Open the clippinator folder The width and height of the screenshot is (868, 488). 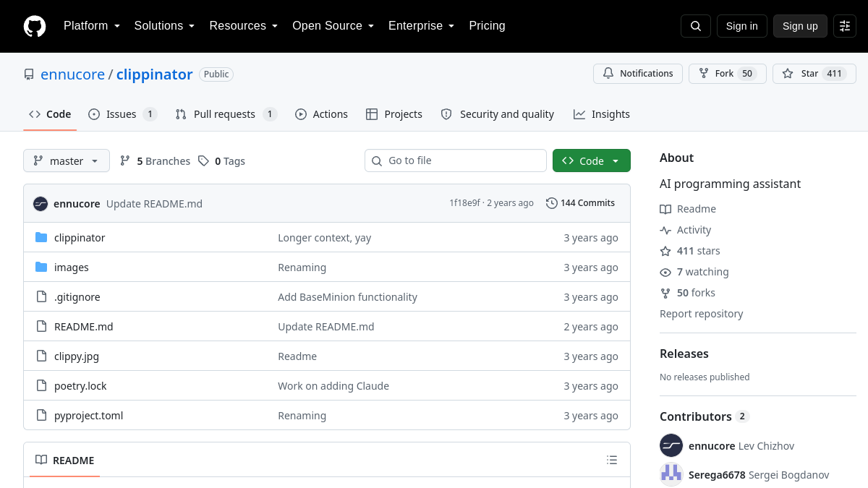click(x=80, y=238)
